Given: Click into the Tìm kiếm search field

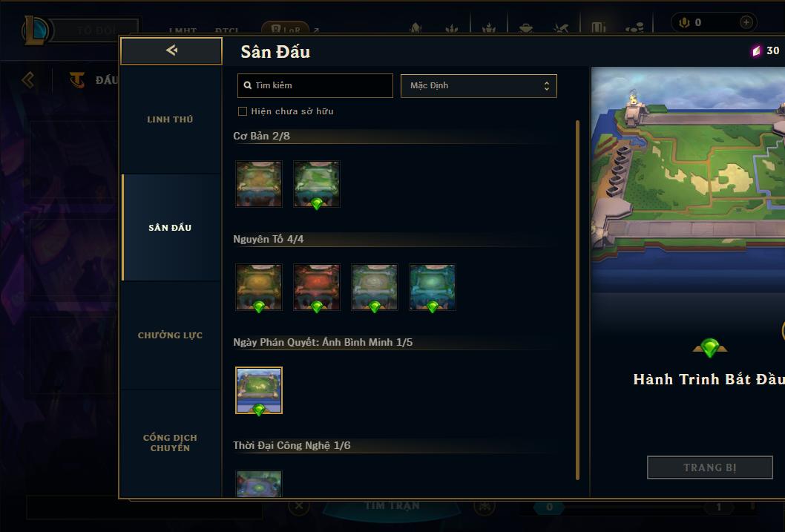Looking at the screenshot, I should 315,85.
